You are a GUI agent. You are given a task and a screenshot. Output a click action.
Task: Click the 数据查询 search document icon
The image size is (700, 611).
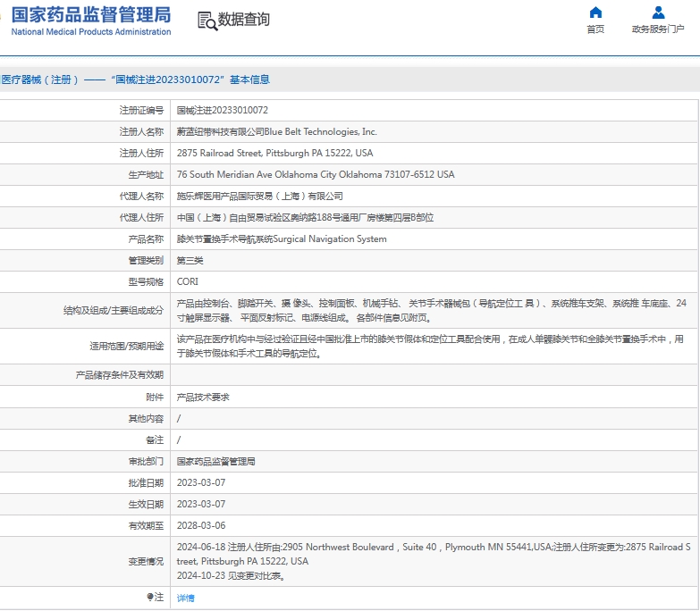pyautogui.click(x=207, y=21)
